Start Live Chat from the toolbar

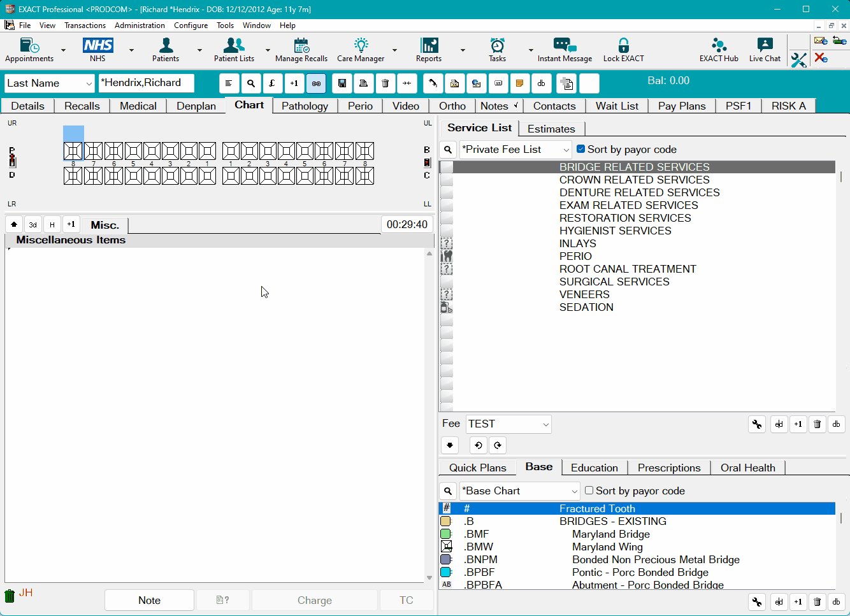pyautogui.click(x=765, y=50)
